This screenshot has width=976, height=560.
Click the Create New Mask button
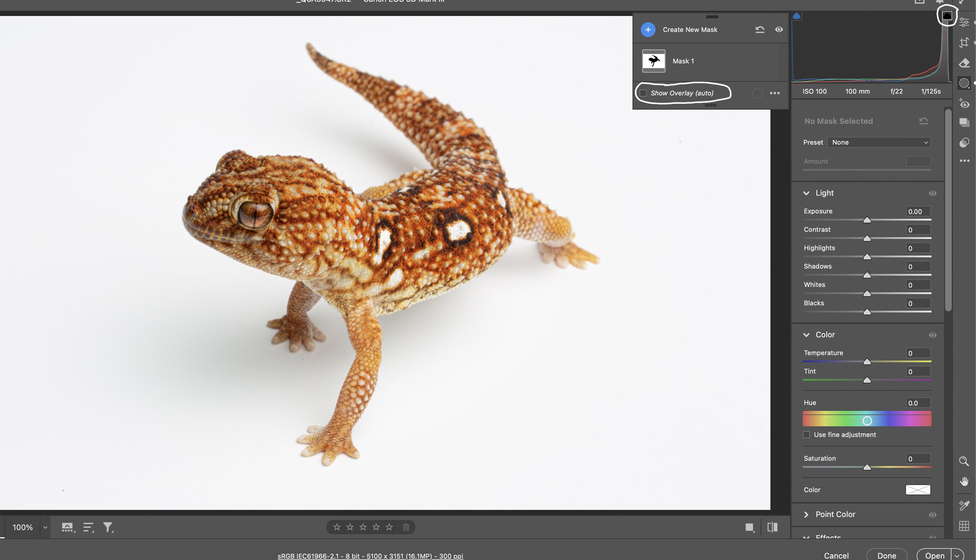pos(648,30)
